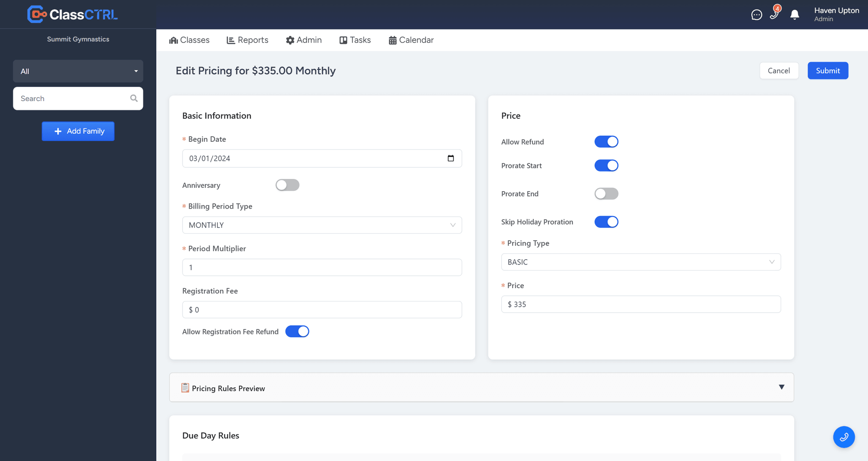Toggle Prorate Start switch
This screenshot has width=868, height=461.
pyautogui.click(x=606, y=166)
